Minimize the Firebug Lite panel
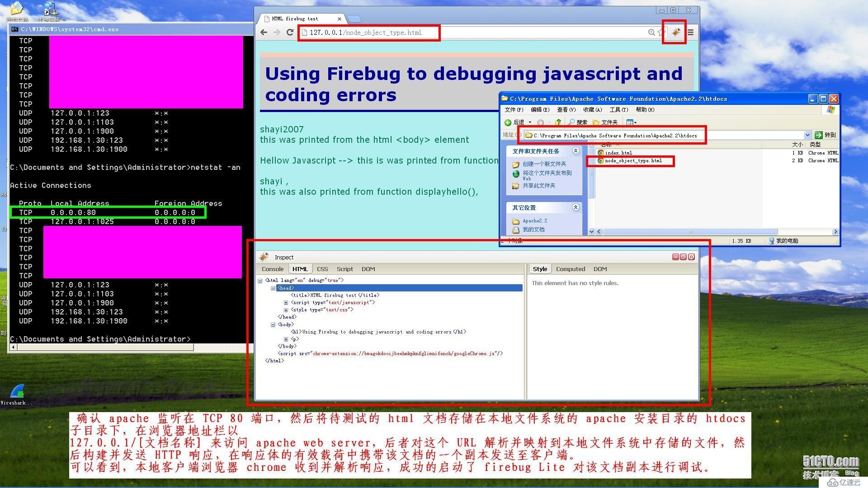The width and height of the screenshot is (868, 488). click(x=675, y=257)
